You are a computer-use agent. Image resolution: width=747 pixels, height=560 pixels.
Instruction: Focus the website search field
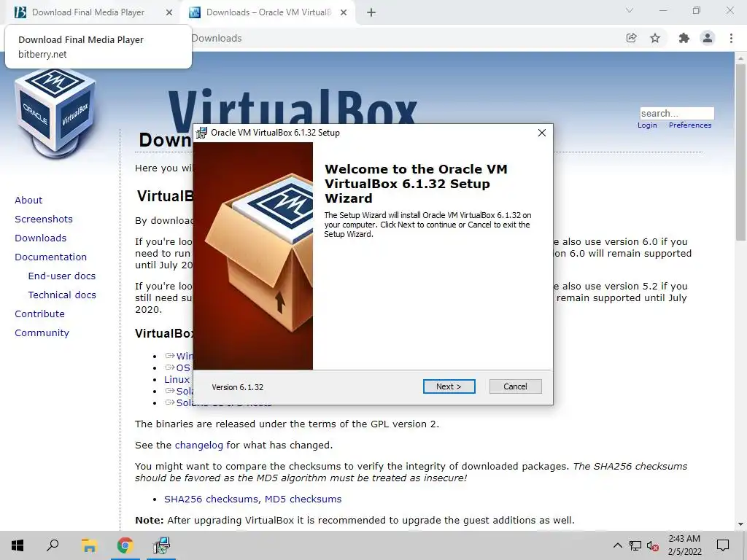(677, 113)
